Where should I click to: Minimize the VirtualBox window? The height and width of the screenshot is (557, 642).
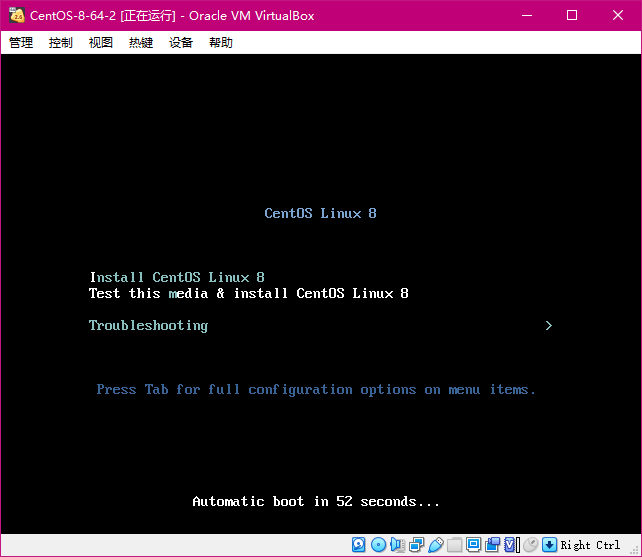pyautogui.click(x=527, y=16)
